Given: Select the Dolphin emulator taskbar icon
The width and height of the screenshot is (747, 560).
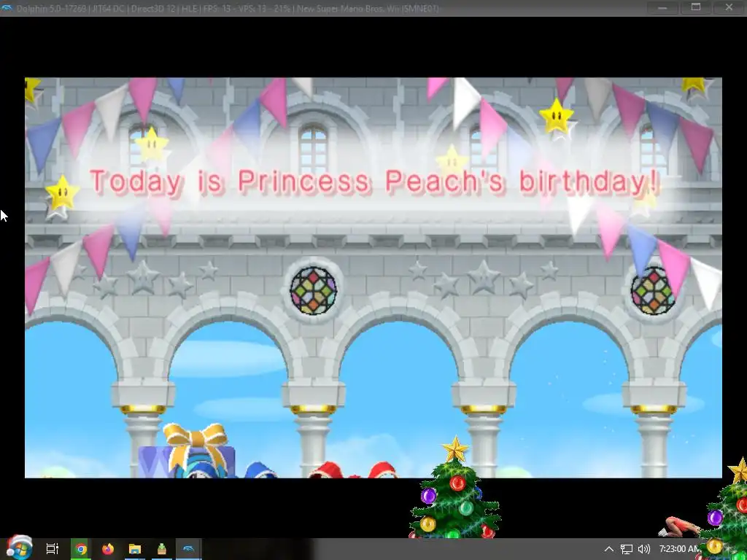Looking at the screenshot, I should coord(189,549).
